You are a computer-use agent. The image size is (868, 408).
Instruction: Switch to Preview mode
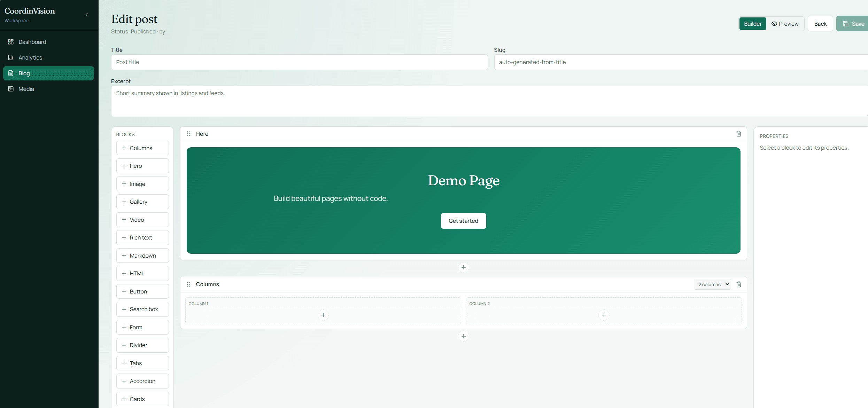coord(785,24)
